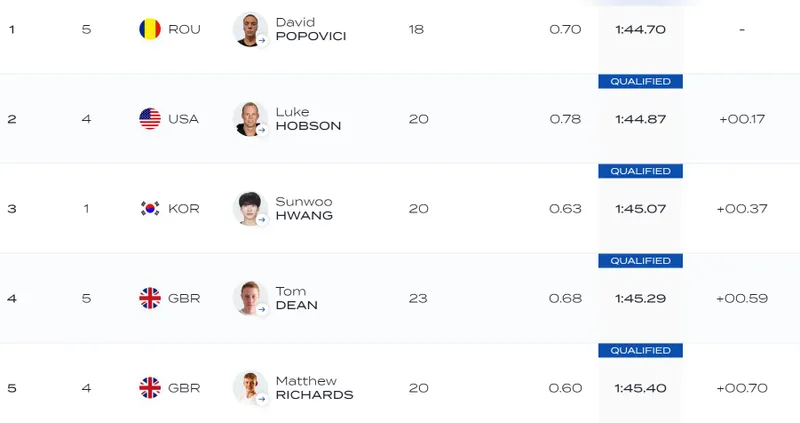Screen dimensions: 800x423
Task: Click the Matthew Richards name link
Action: coord(314,388)
